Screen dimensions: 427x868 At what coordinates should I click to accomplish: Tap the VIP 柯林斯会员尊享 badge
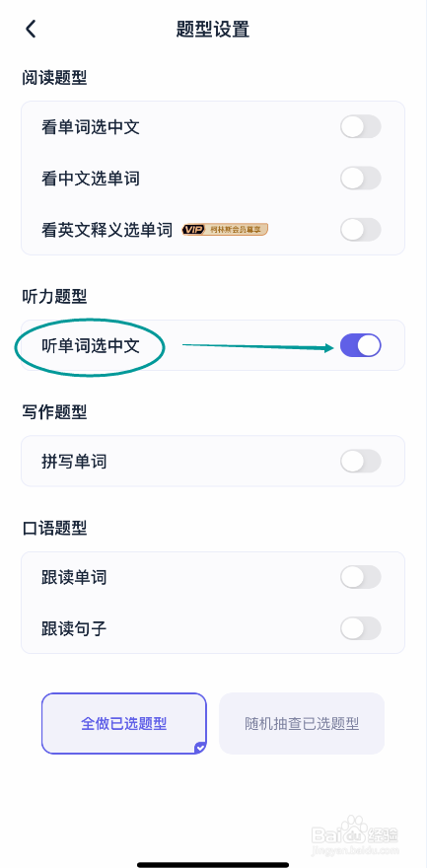tap(225, 229)
